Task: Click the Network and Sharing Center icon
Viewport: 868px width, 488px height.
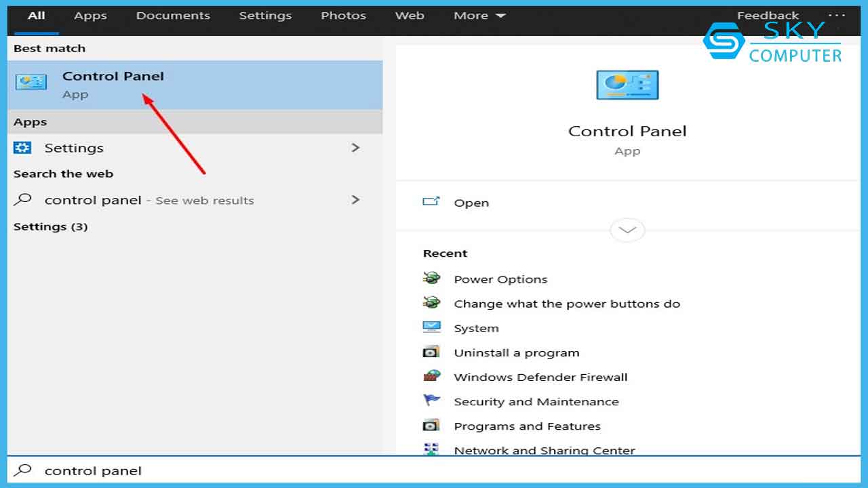Action: tap(431, 448)
